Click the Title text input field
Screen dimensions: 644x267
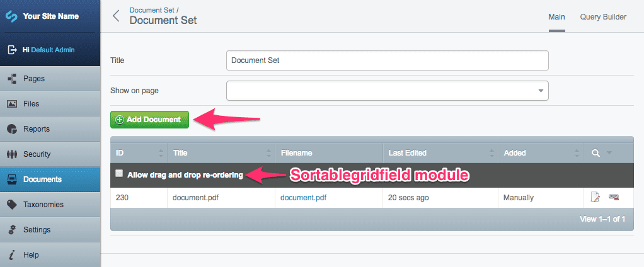tap(387, 60)
